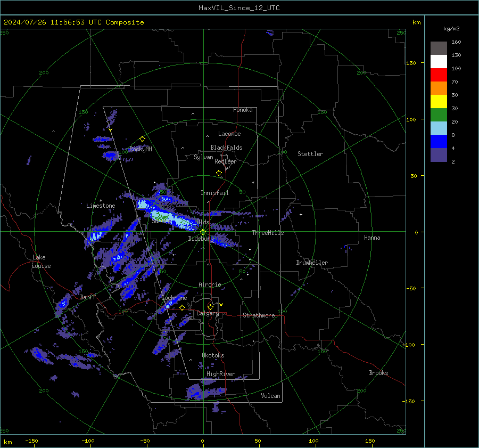
Task: Click the Banff label
Action: pos(88,297)
